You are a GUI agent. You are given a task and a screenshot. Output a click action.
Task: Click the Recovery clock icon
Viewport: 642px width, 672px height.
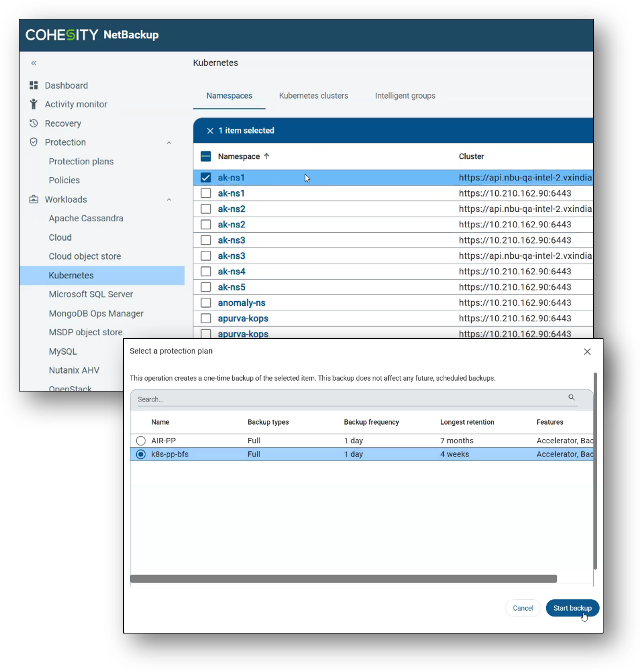pyautogui.click(x=34, y=123)
